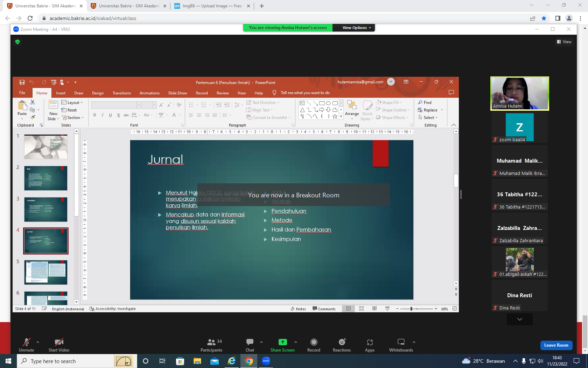Viewport: 588px width, 368px height.
Task: Open the Insert ribbon tab
Action: point(61,93)
